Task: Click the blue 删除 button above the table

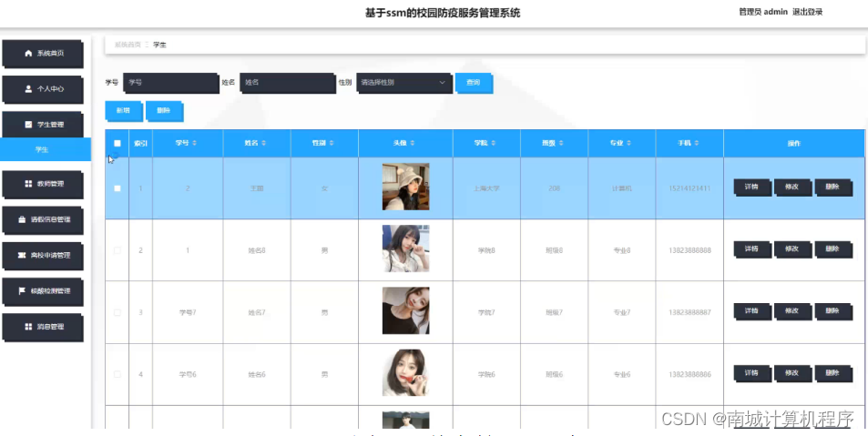Action: [164, 111]
